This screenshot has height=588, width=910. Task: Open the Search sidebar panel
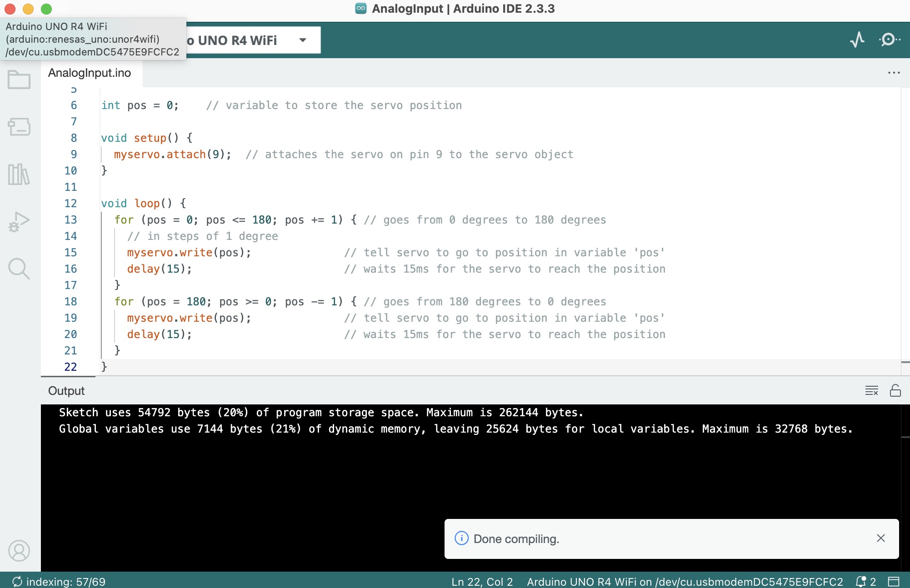pos(19,269)
